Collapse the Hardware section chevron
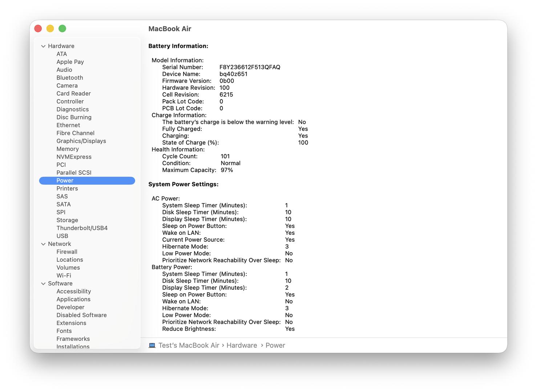Screen dimensions: 537x392 [x=43, y=46]
